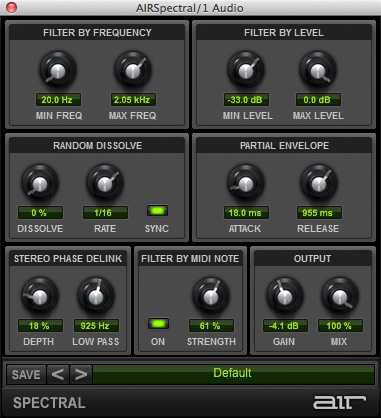Click the MAX FREQ knob
Screen dimensions: 381x418
click(133, 70)
